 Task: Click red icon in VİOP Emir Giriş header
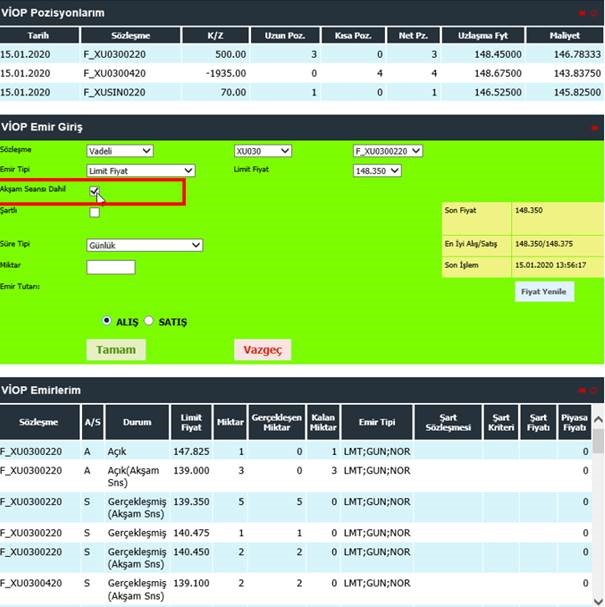[594, 128]
